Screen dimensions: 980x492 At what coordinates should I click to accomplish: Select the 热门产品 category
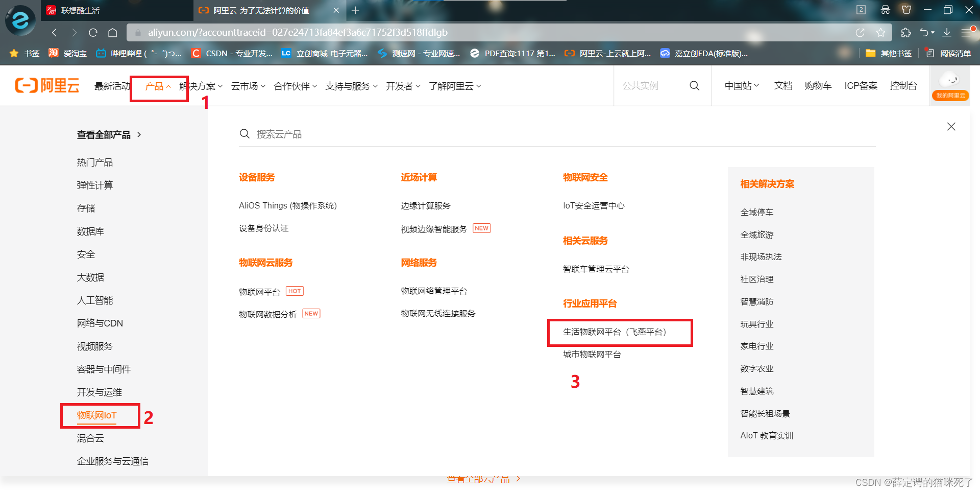95,162
